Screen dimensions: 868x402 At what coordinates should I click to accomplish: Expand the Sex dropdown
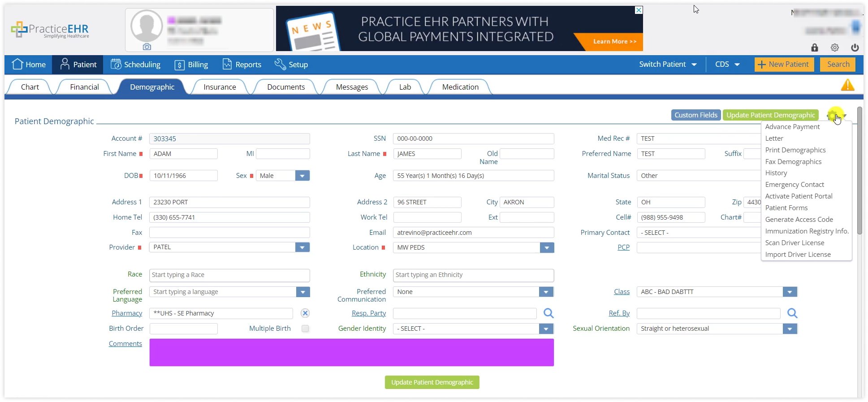[302, 176]
